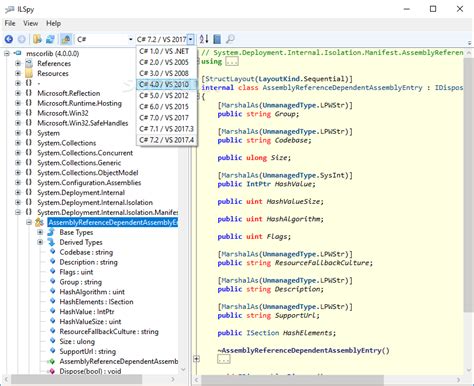Select C# 7.2 / VS 2017.4 entry

(166, 140)
